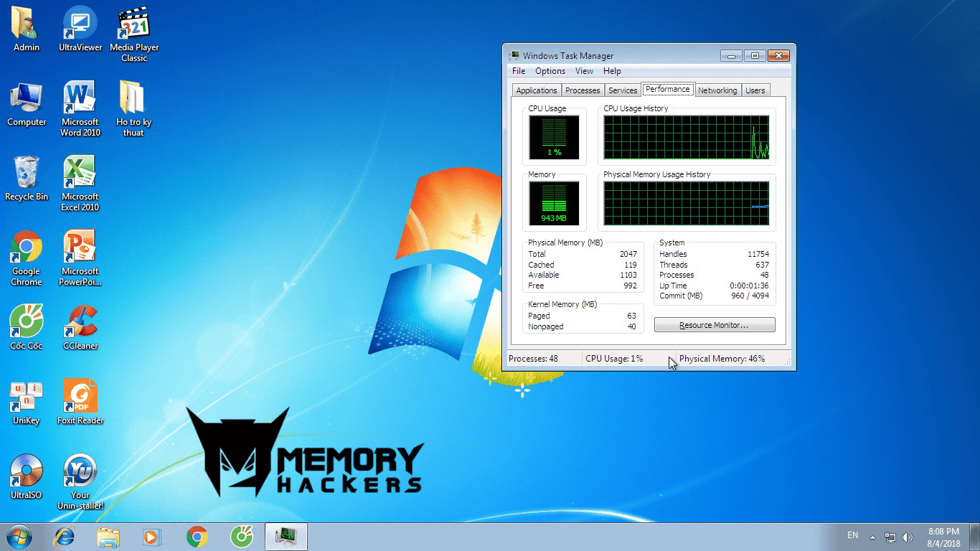Open Cốc Cốc from the taskbar
The width and height of the screenshot is (980, 551).
tap(241, 537)
